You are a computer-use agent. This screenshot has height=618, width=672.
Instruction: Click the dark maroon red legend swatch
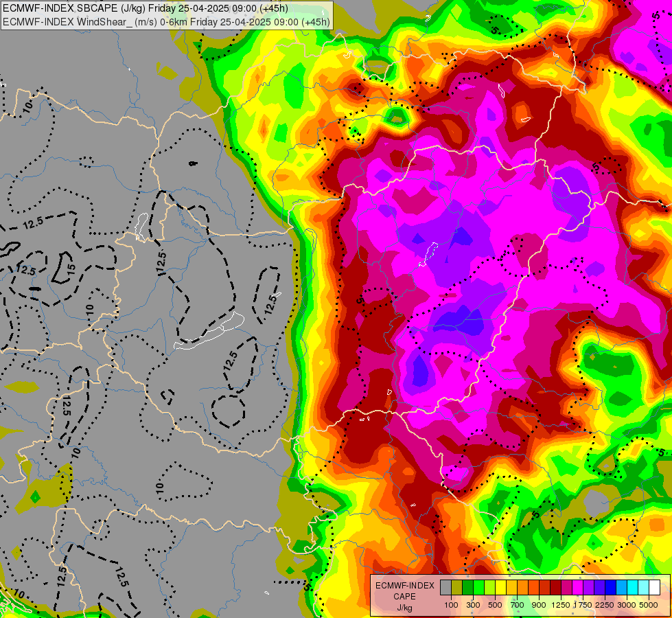point(556,588)
